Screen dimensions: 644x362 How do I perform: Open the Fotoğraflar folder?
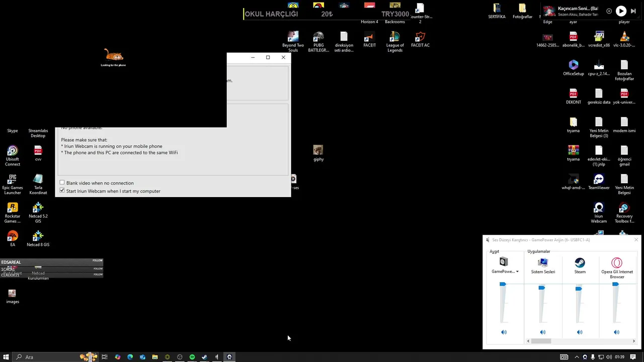[522, 11]
